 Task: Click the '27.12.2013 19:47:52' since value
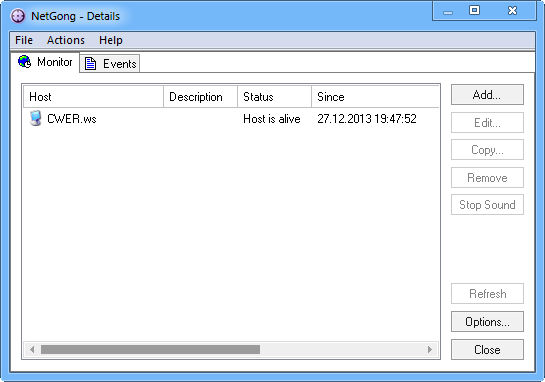(367, 119)
